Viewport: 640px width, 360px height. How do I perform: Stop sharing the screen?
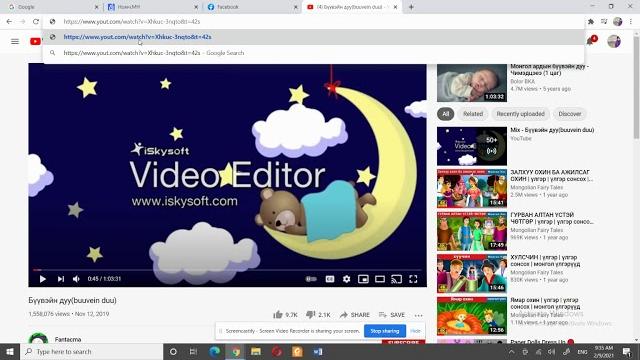coord(384,331)
